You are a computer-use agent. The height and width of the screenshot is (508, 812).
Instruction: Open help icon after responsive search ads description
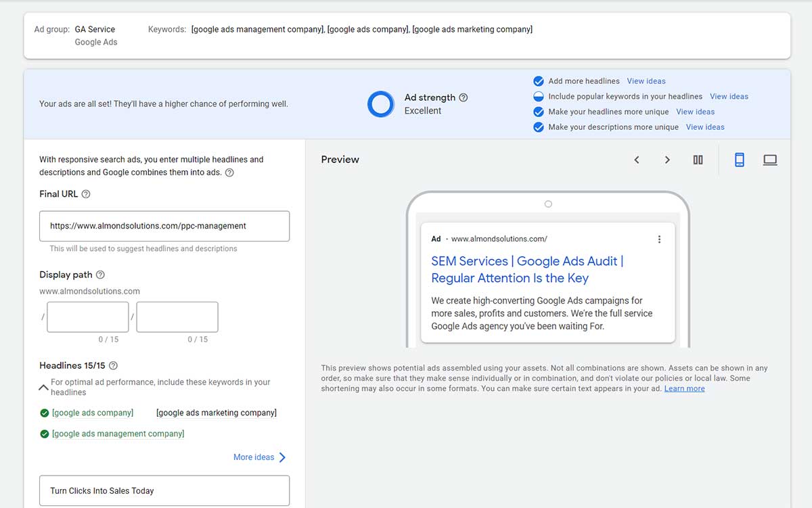[229, 172]
